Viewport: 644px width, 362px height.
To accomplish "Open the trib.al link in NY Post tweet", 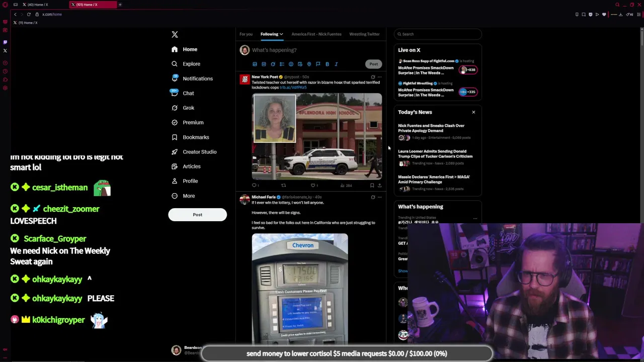I will (x=293, y=87).
